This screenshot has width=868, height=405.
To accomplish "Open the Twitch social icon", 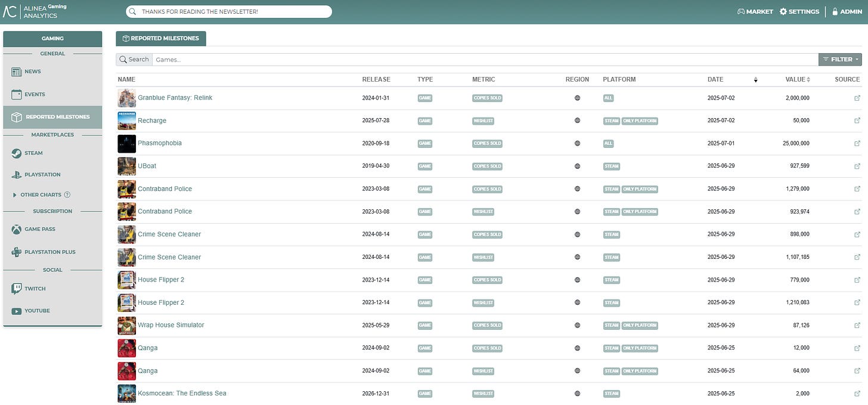I will [x=17, y=289].
